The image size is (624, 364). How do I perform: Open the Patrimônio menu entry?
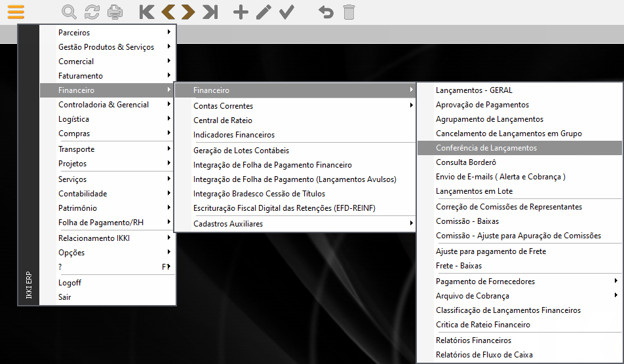coord(107,208)
